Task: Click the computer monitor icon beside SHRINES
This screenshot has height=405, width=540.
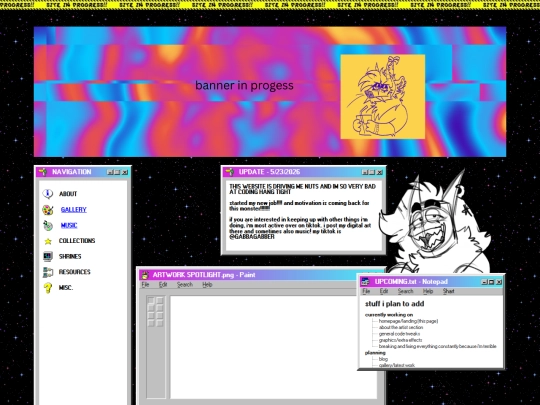Action: [x=48, y=257]
